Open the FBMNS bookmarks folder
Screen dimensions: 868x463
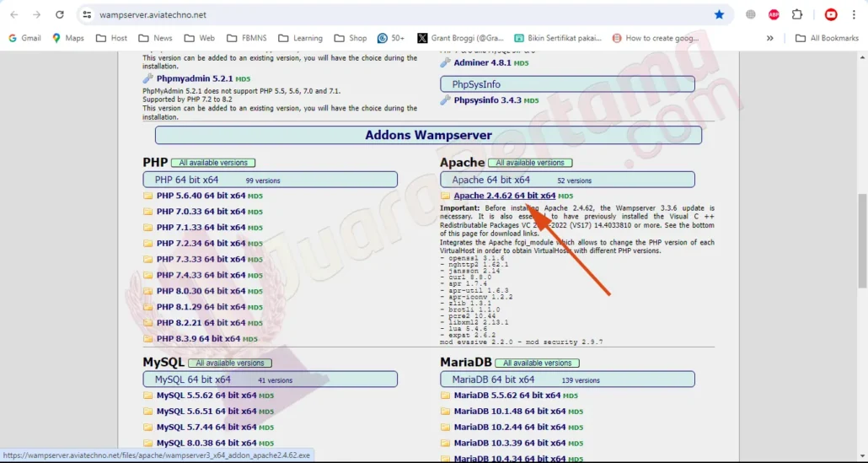point(247,38)
